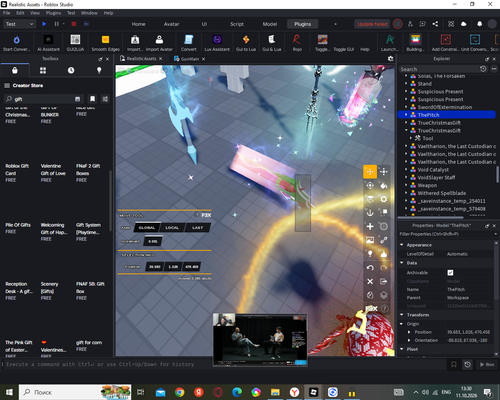Screen dimensions: 500x400
Task: Collapse the Appearance properties section
Action: [x=402, y=245]
